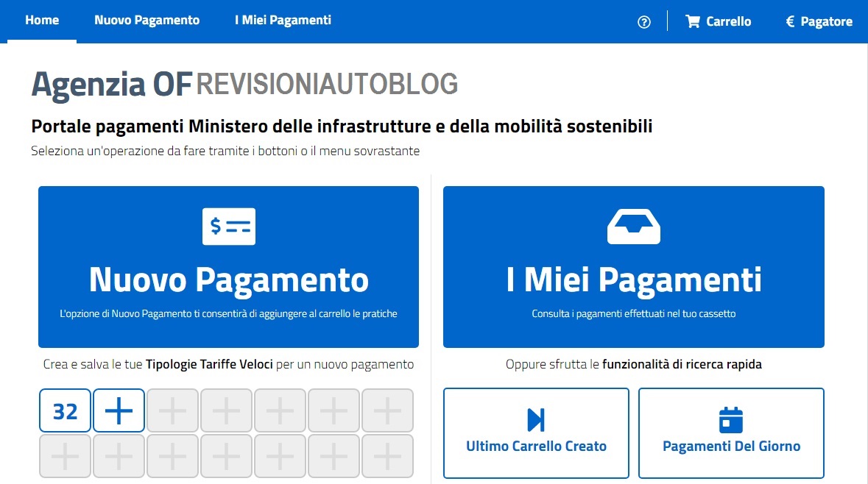Click the Carrello shopping cart icon
Viewport: 868px width, 484px height.
(x=693, y=21)
